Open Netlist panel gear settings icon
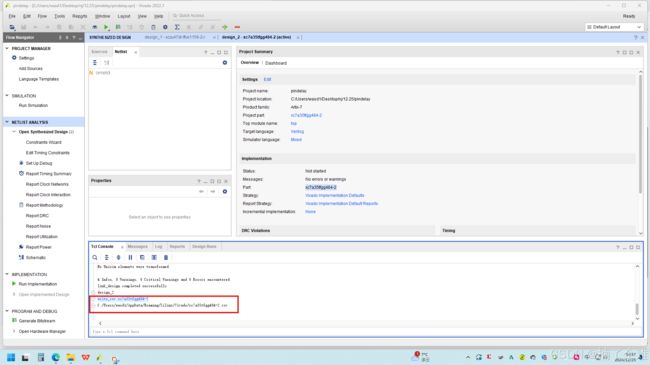Image resolution: width=650 pixels, height=365 pixels. [x=225, y=63]
